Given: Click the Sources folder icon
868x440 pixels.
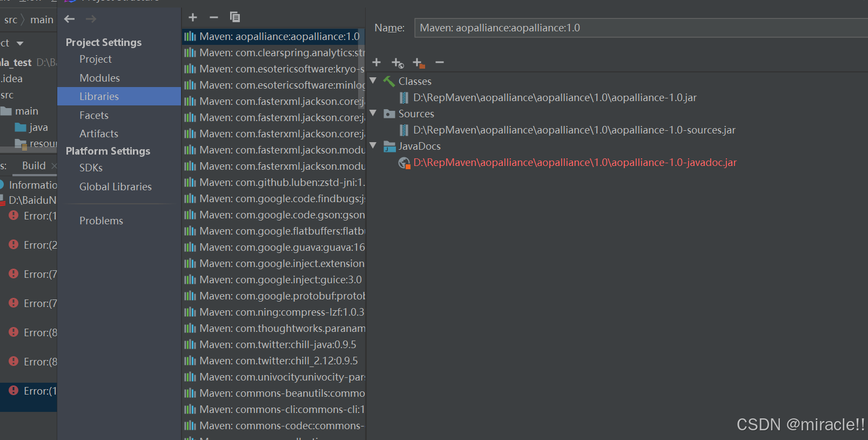Looking at the screenshot, I should tap(389, 114).
